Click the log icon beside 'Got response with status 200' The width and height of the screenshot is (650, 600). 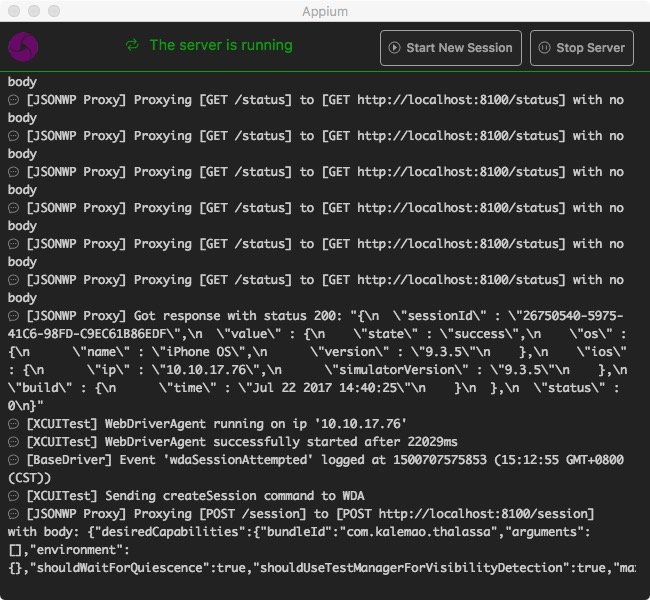14,316
